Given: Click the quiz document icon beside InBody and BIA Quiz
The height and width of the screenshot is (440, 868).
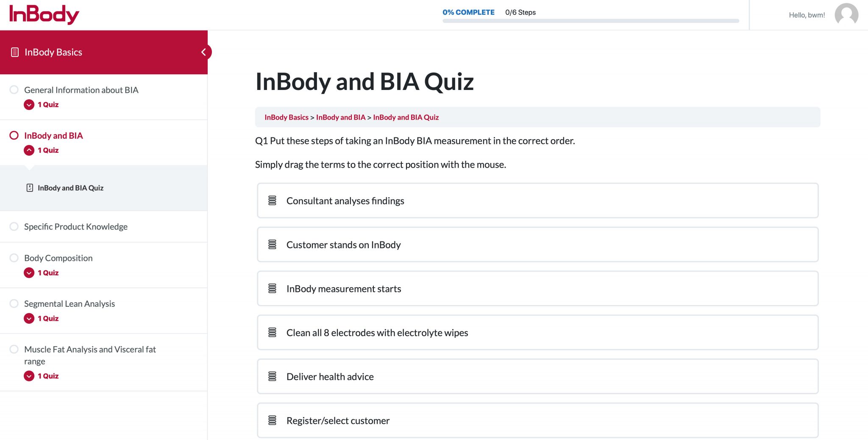Looking at the screenshot, I should pyautogui.click(x=29, y=188).
